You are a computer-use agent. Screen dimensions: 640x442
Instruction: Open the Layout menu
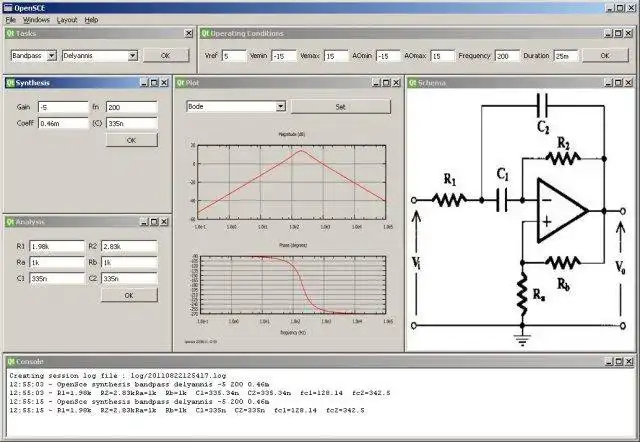[x=67, y=20]
